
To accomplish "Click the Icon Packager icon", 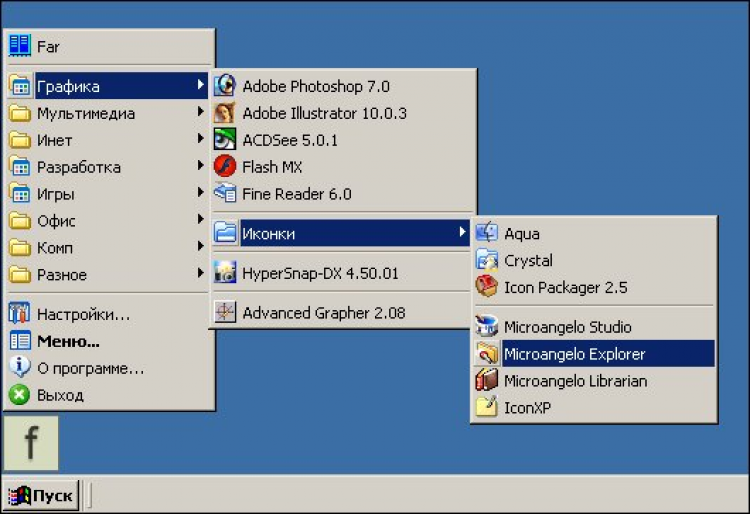I will pyautogui.click(x=487, y=286).
